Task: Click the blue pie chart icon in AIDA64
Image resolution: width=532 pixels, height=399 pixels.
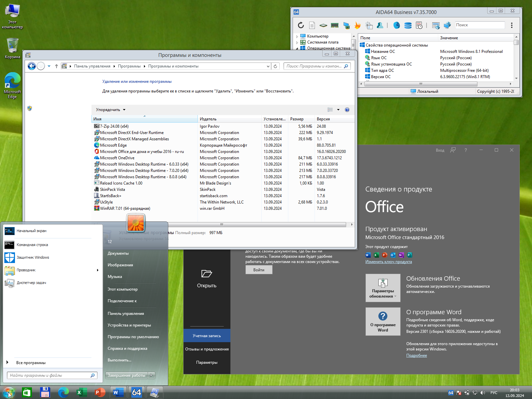Action: pyautogui.click(x=397, y=25)
